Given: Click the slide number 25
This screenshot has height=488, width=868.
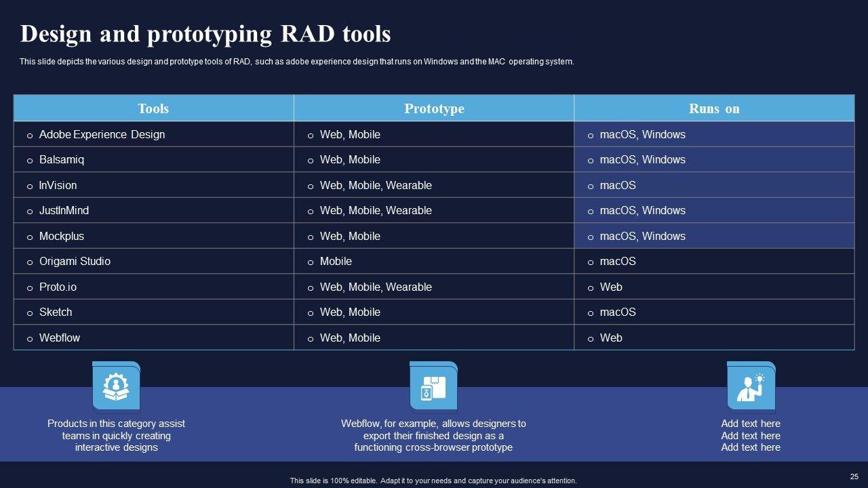Looking at the screenshot, I should [x=854, y=476].
